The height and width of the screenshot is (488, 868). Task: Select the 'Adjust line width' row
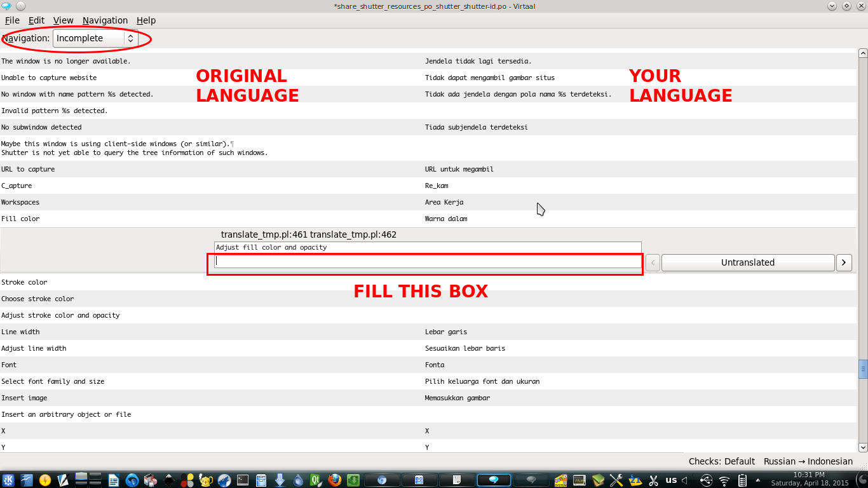[428, 348]
